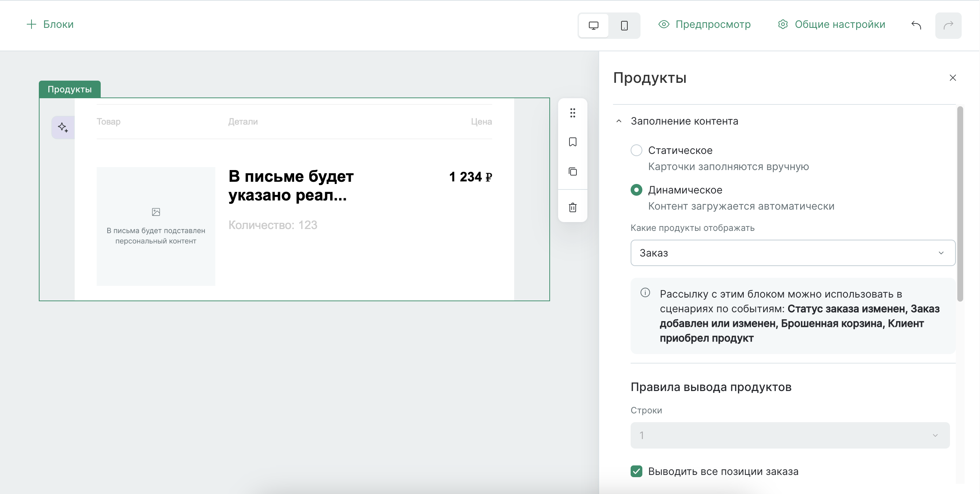Click the eye icon beside Предпросмотр
The image size is (980, 494).
664,24
